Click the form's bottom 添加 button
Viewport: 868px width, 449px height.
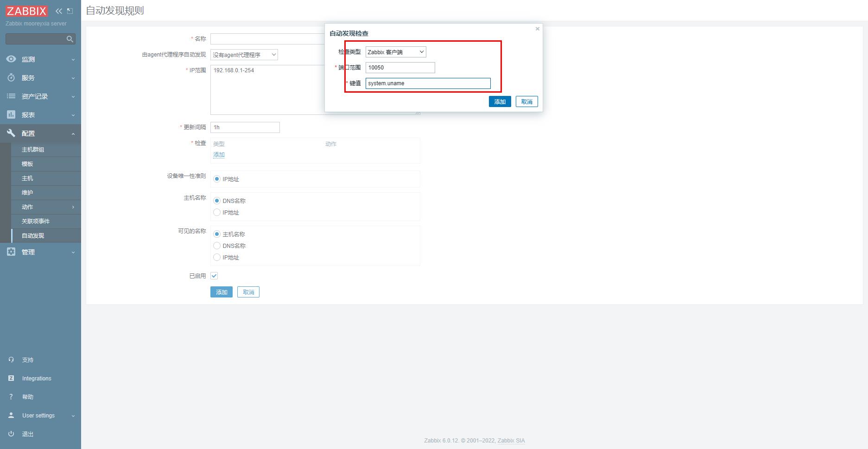pos(222,292)
